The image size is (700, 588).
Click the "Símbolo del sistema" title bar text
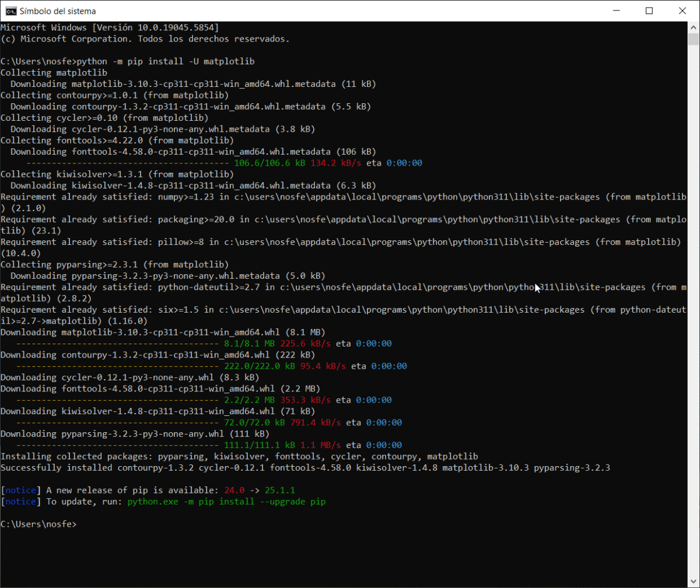(x=58, y=11)
